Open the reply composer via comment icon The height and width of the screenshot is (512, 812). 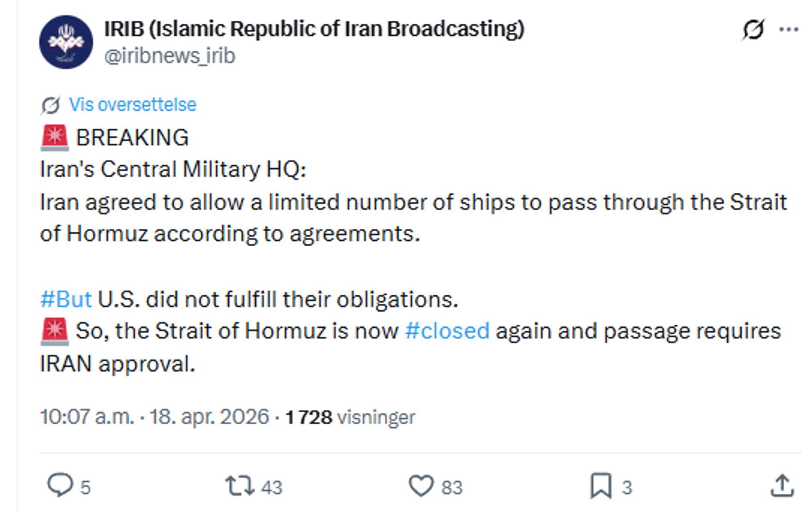60,484
